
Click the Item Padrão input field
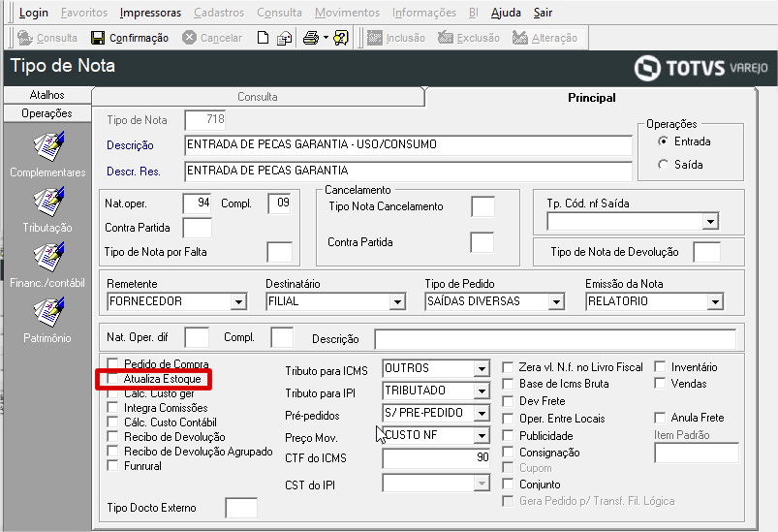[697, 454]
